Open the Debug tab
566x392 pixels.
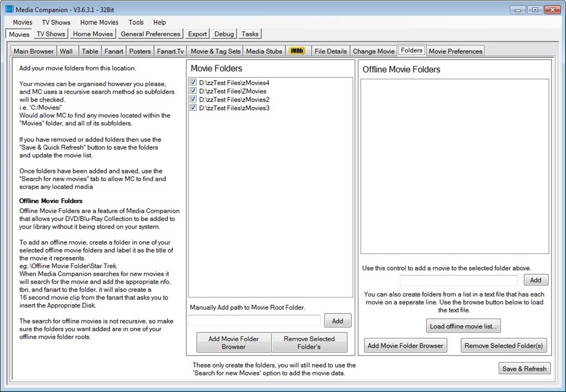[x=224, y=34]
